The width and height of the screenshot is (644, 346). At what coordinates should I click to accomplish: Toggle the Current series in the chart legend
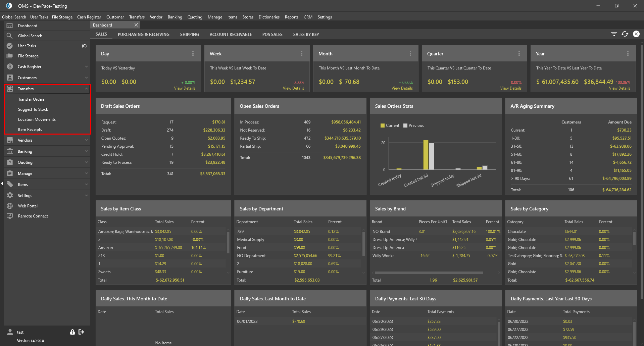(390, 126)
